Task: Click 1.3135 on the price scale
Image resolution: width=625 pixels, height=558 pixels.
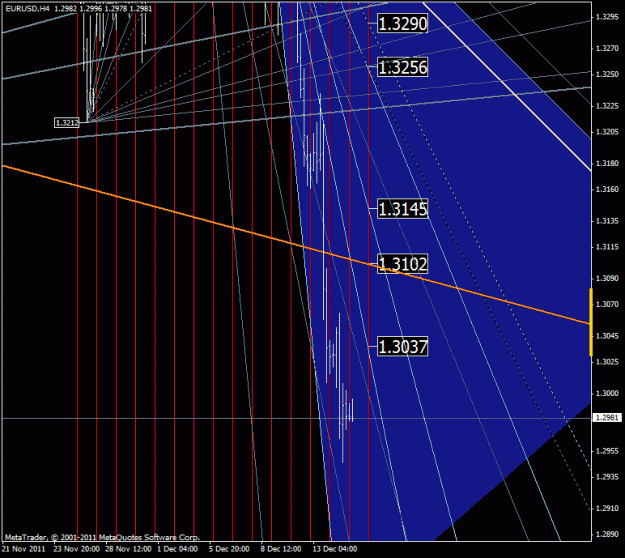Action: 607,221
